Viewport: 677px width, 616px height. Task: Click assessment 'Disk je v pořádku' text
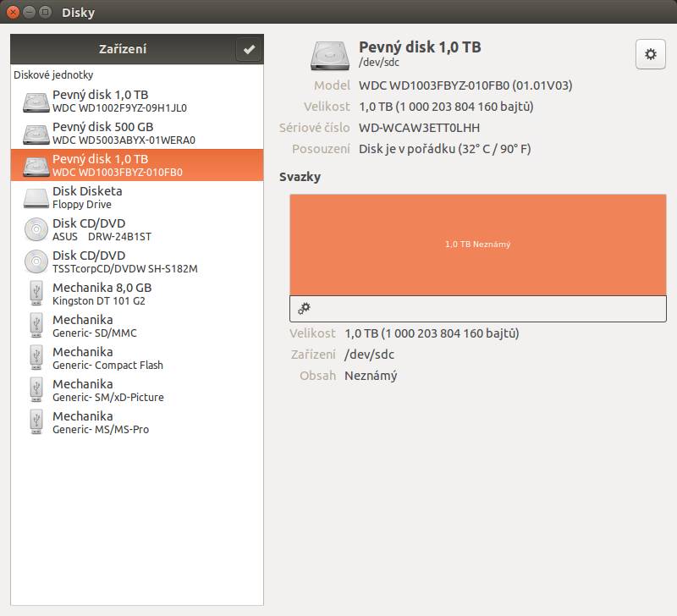(x=445, y=149)
